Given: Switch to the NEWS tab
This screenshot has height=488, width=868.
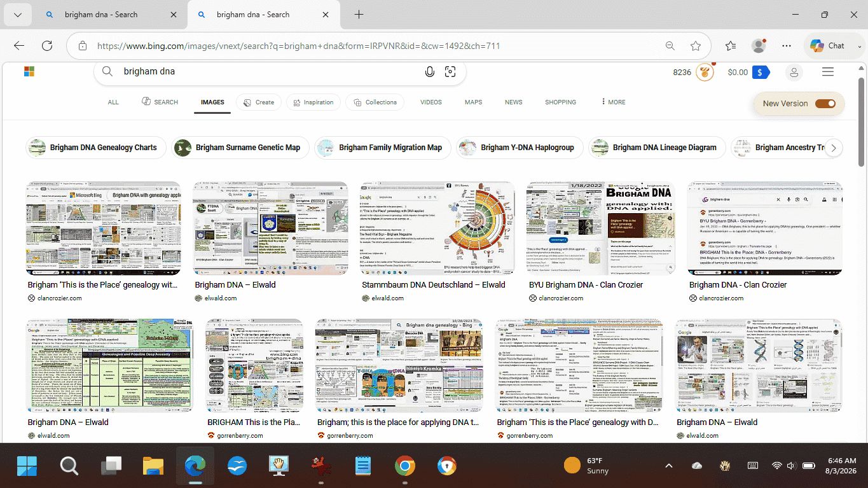Looking at the screenshot, I should tap(514, 102).
